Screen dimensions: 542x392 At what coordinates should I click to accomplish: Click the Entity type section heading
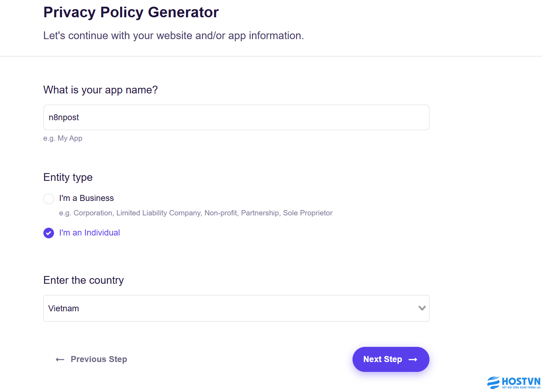point(68,177)
